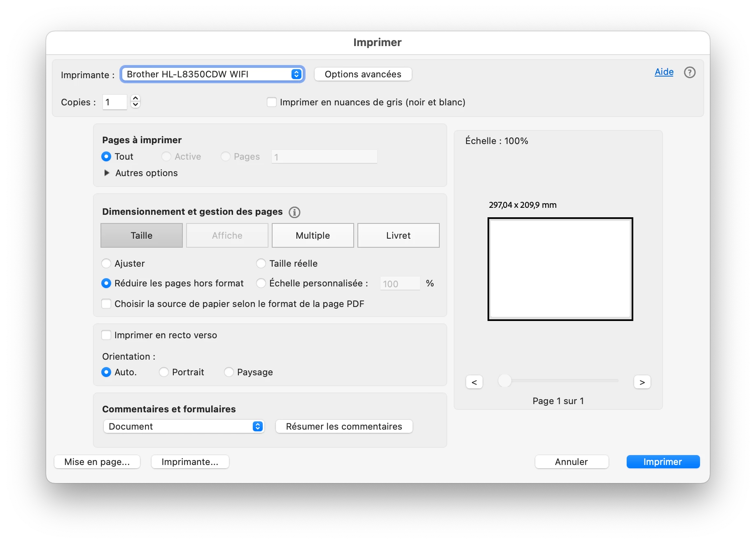Open 'Mise en page...' settings
756x544 pixels.
click(97, 462)
